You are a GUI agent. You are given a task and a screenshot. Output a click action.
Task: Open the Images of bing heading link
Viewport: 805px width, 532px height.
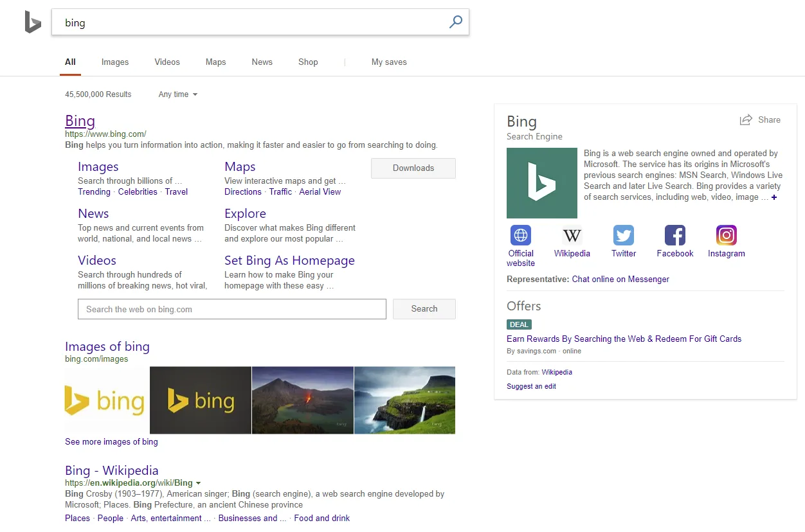point(107,347)
